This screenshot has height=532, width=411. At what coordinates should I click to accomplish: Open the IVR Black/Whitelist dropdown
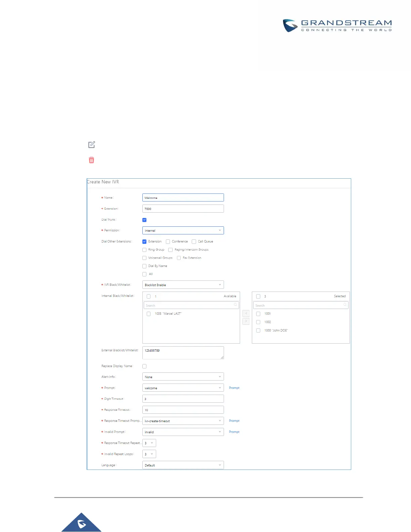click(x=183, y=285)
